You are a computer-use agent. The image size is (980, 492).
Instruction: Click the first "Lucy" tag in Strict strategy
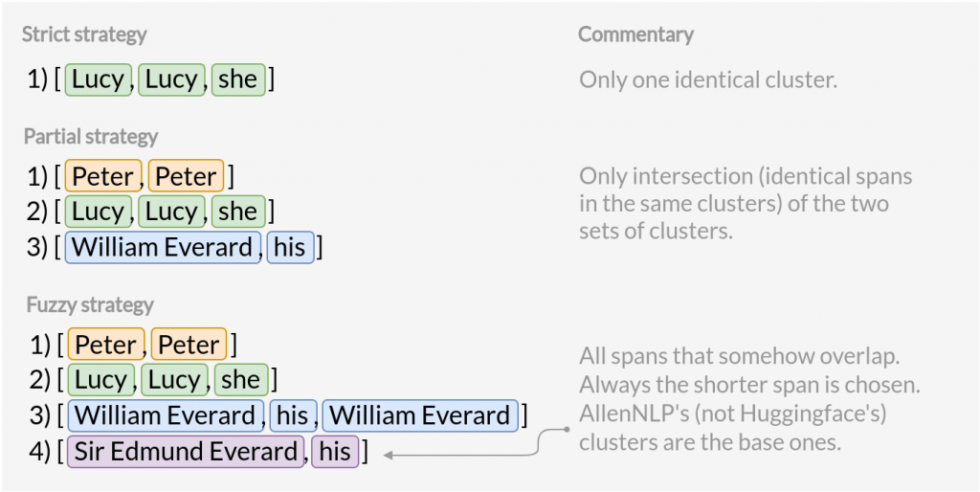(x=98, y=79)
